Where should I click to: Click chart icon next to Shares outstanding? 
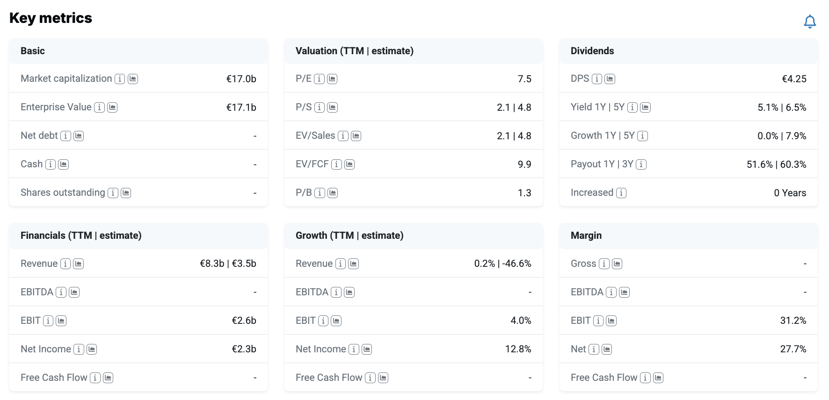coord(126,193)
